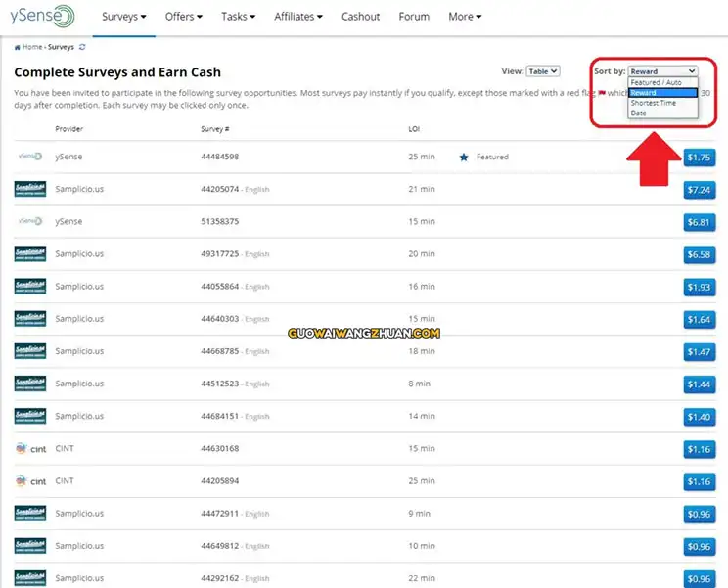Click the $7.24 reward button
Screen dimensions: 728x588
coord(700,190)
